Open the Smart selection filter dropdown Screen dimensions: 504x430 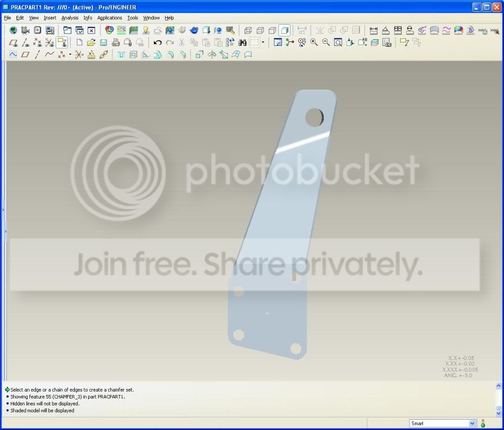pyautogui.click(x=442, y=423)
